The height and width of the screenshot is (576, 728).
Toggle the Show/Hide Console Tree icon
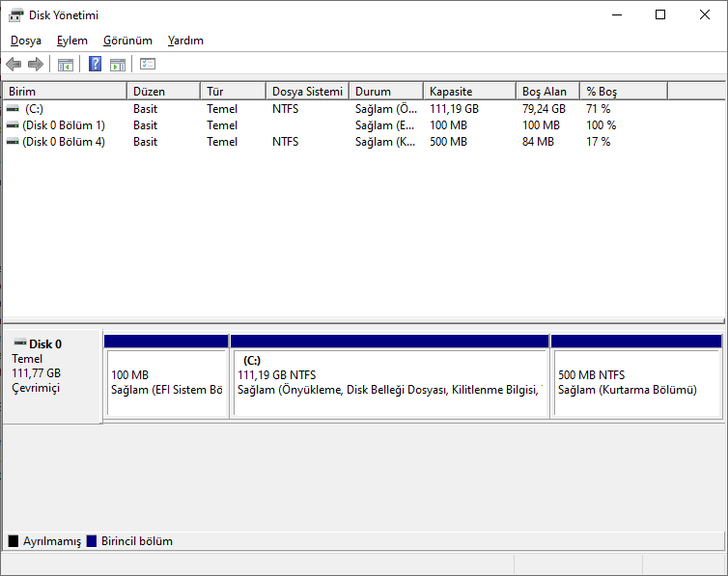click(66, 65)
